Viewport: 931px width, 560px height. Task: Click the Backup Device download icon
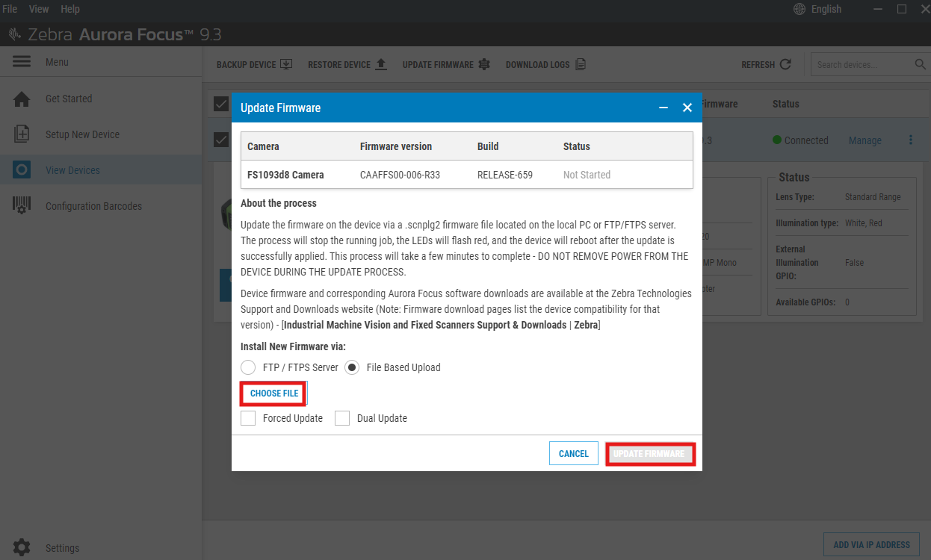(286, 64)
